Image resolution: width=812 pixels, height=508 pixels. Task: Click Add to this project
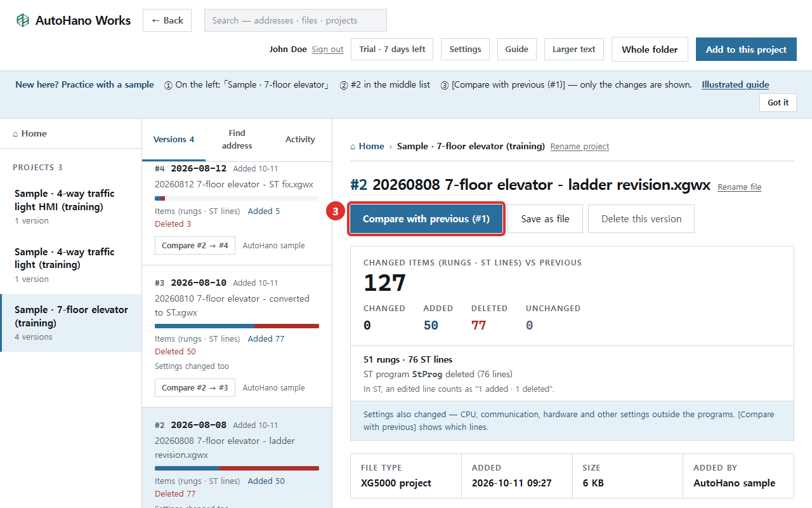coord(746,50)
